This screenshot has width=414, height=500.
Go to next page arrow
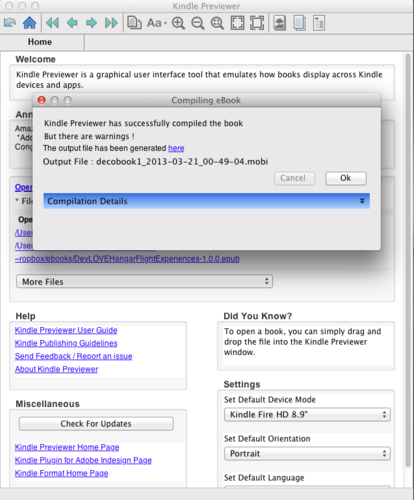click(x=91, y=23)
